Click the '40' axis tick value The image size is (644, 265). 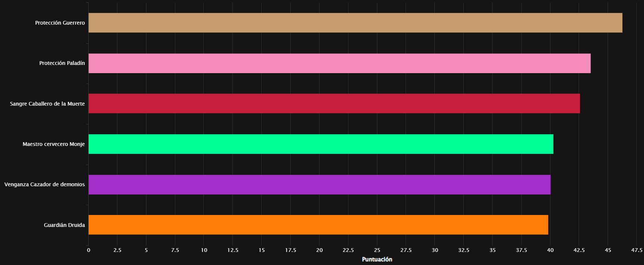pyautogui.click(x=550, y=250)
